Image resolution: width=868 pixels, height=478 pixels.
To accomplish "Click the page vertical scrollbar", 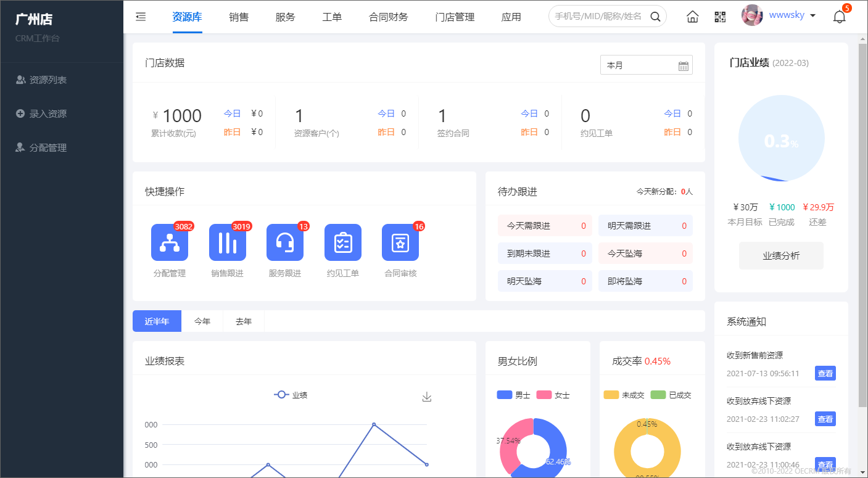I will point(862,226).
